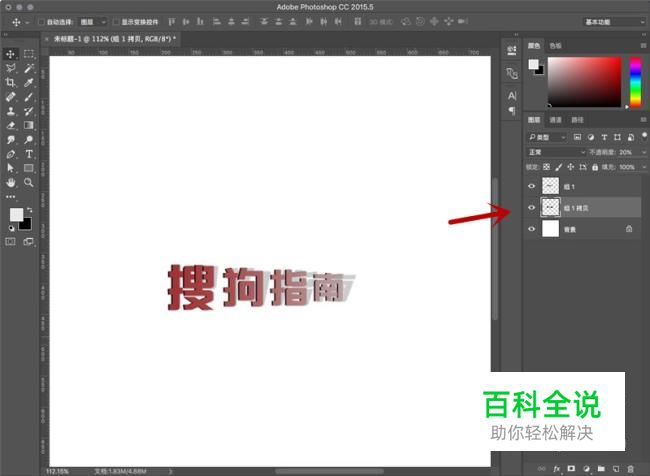Image resolution: width=650 pixels, height=476 pixels.
Task: Open the Paragraph panel icon
Action: 512,111
